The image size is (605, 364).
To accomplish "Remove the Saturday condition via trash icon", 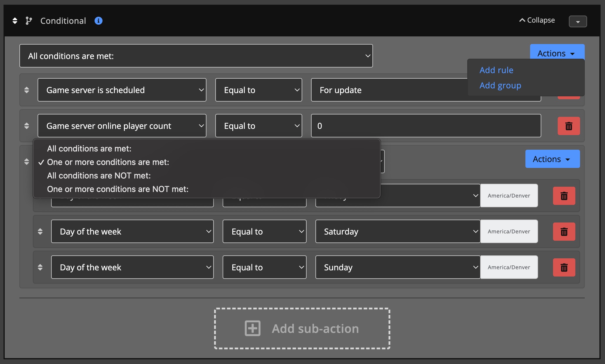I will click(564, 231).
